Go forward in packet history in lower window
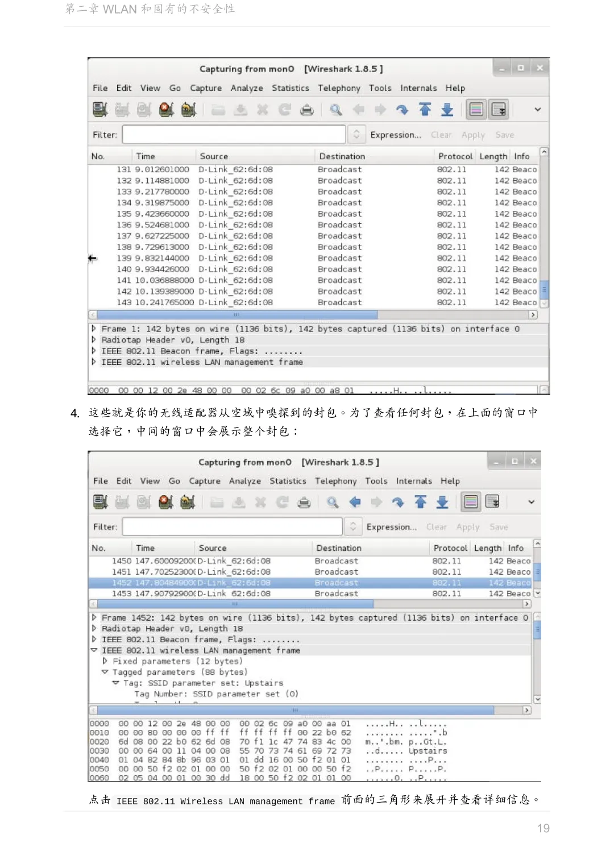Viewport: 614px width, 868px height. point(376,502)
